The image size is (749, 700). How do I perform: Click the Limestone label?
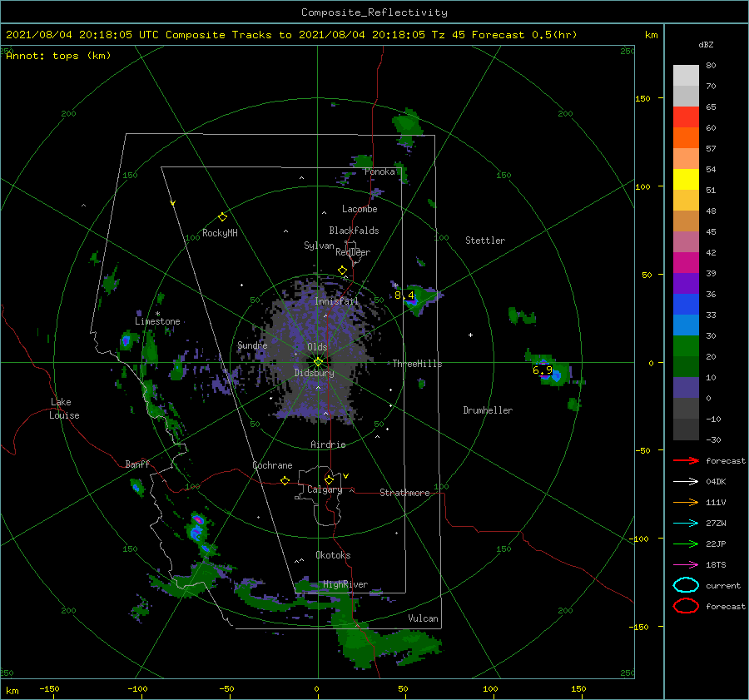coord(157,321)
